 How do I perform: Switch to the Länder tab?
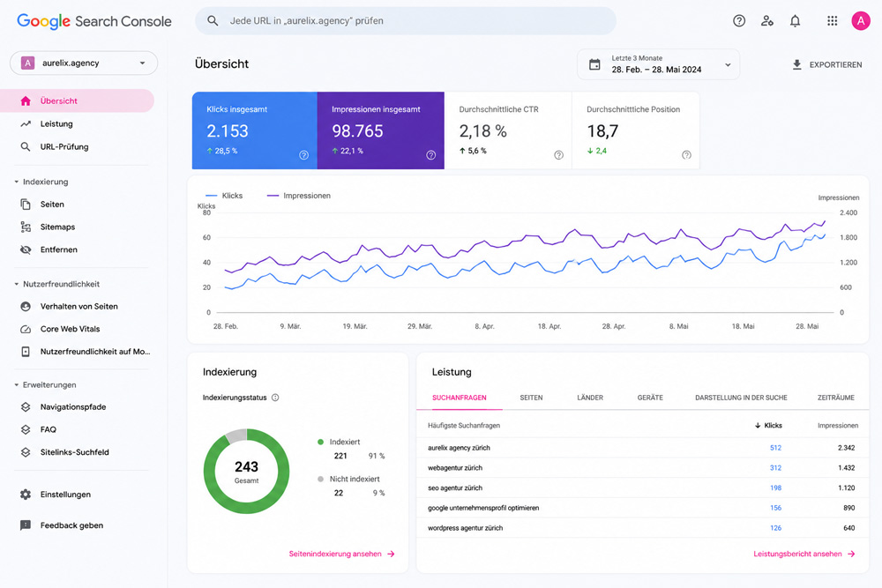click(590, 398)
